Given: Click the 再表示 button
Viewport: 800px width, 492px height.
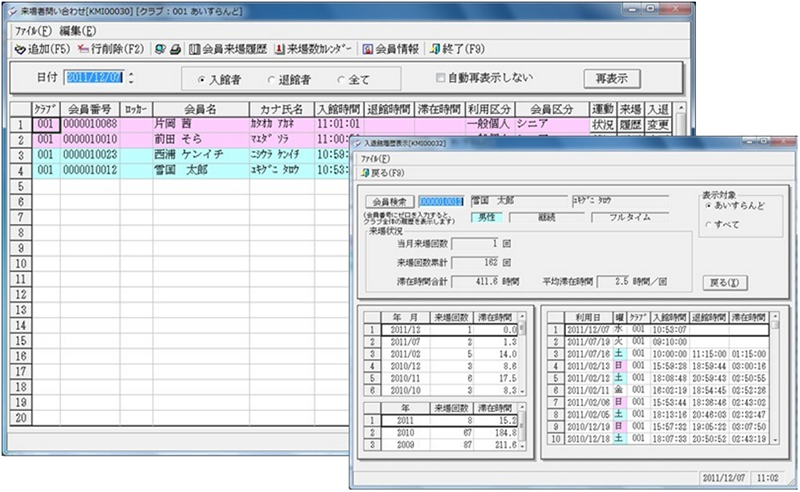Looking at the screenshot, I should point(612,79).
